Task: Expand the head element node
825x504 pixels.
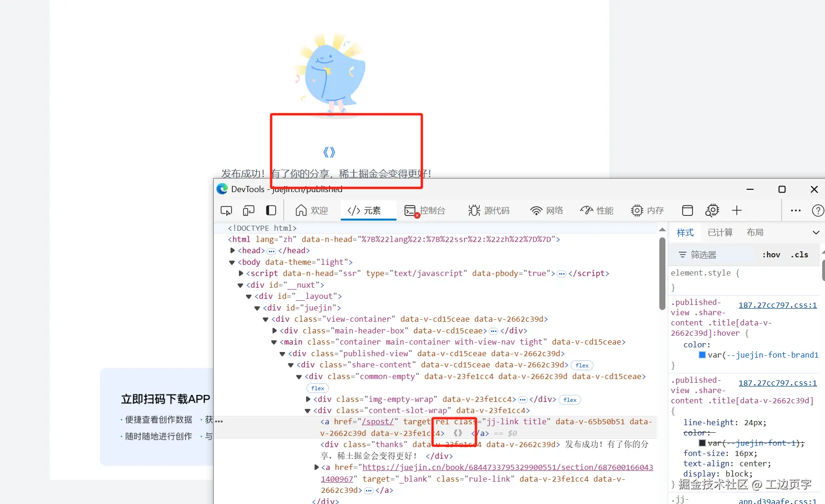Action: [x=232, y=251]
